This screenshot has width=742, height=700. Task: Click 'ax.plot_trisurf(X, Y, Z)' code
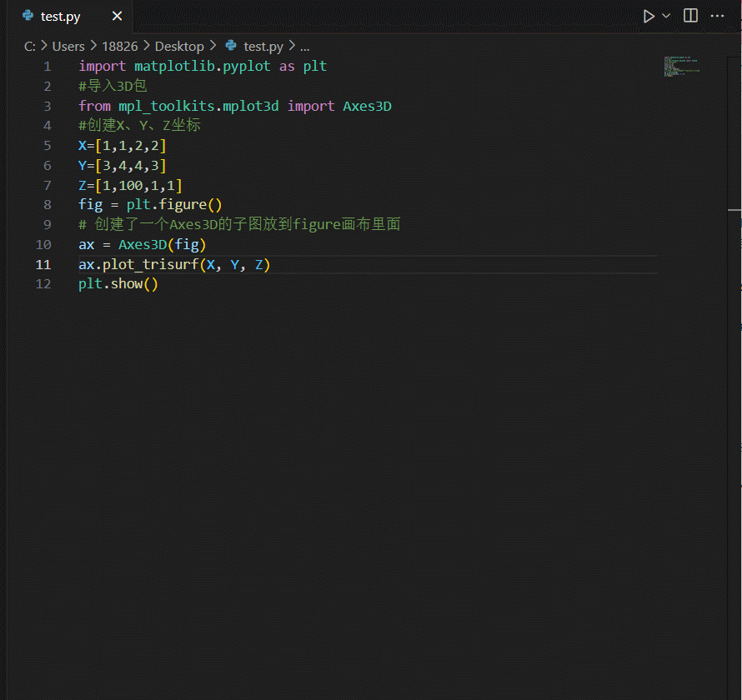pyautogui.click(x=174, y=264)
